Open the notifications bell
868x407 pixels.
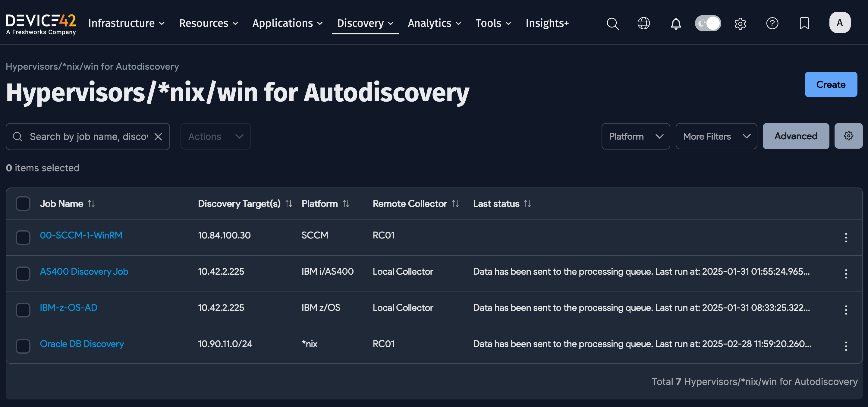pos(676,24)
